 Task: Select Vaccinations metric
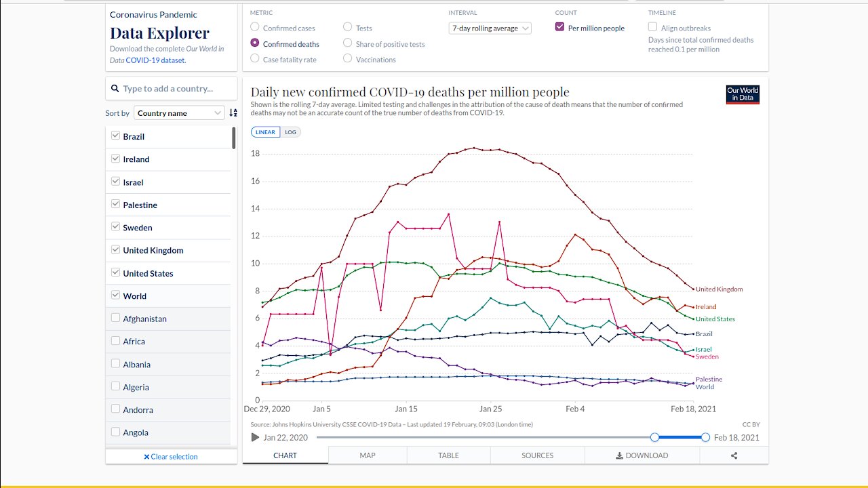[x=348, y=58]
